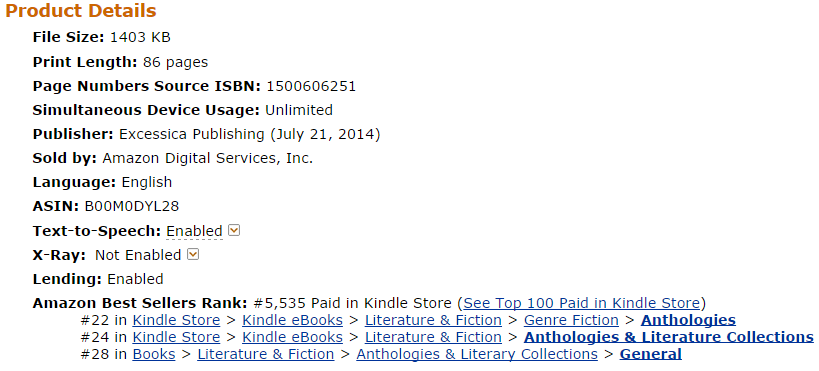This screenshot has width=819, height=371.
Task: Open Anthologies & Literary Collections link
Action: [477, 354]
